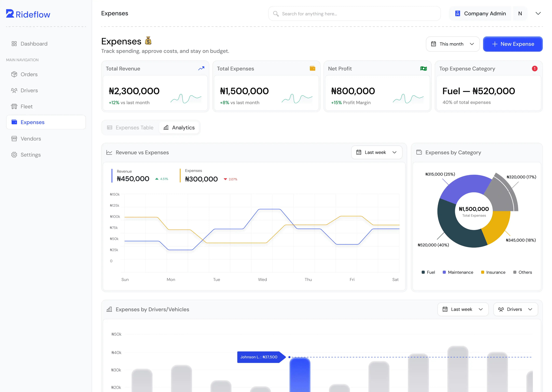The image size is (552, 392).
Task: Open the Settings gear icon
Action: coord(14,155)
